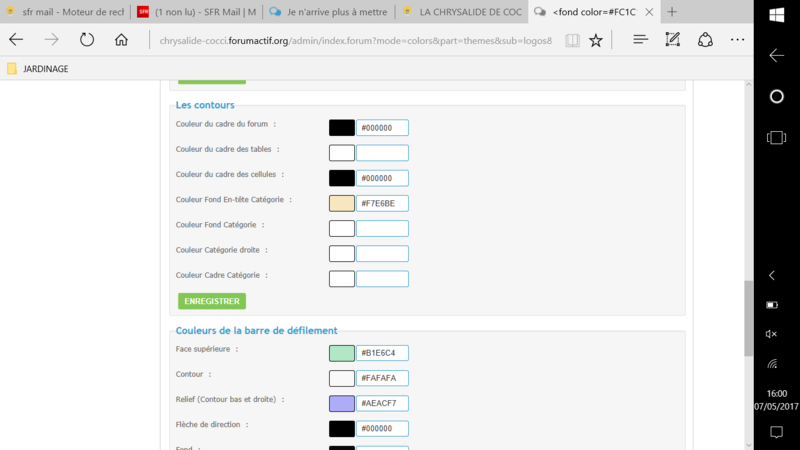
Task: Edit field for Couleur Cadre Catégorie
Action: click(x=382, y=279)
